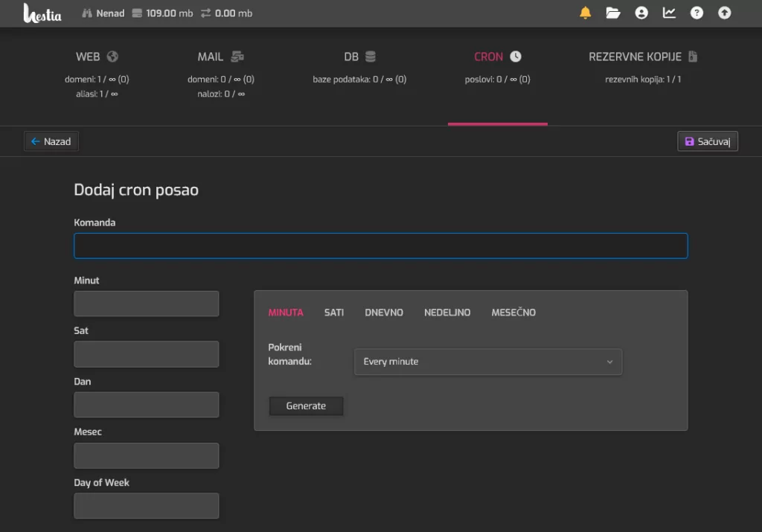Open the help question mark icon
The width and height of the screenshot is (762, 532).
(697, 13)
